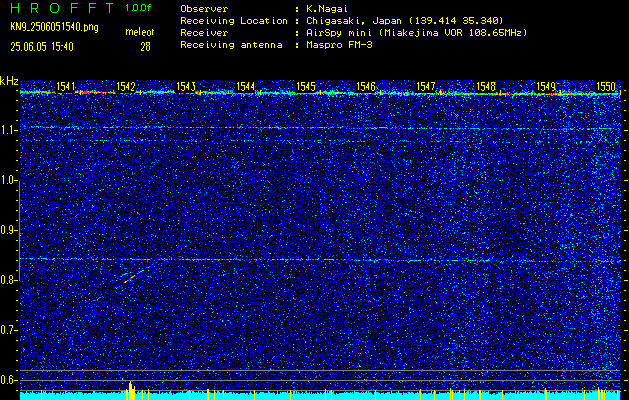Click the 1548 time marker
The height and width of the screenshot is (400, 629).
486,86
